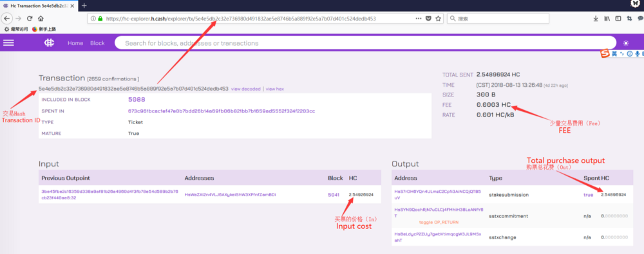Click the Sogou smiley emoji icon
The image size is (644, 254).
tap(630, 54)
